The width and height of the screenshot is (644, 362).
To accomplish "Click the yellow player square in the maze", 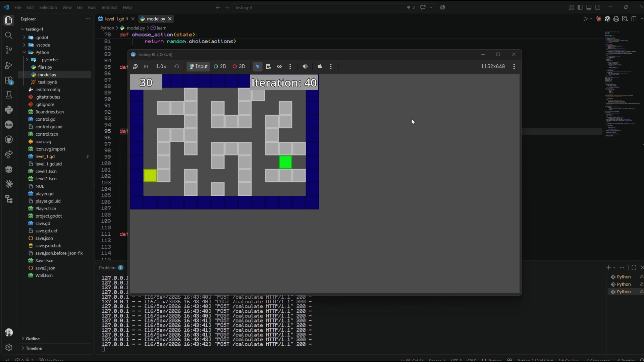I will tap(150, 176).
